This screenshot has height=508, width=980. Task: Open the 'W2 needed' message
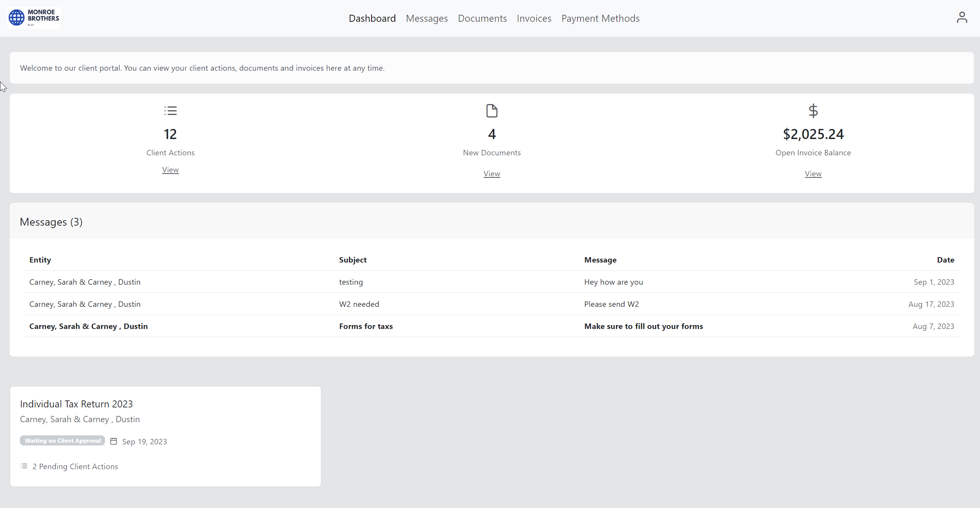click(x=359, y=304)
